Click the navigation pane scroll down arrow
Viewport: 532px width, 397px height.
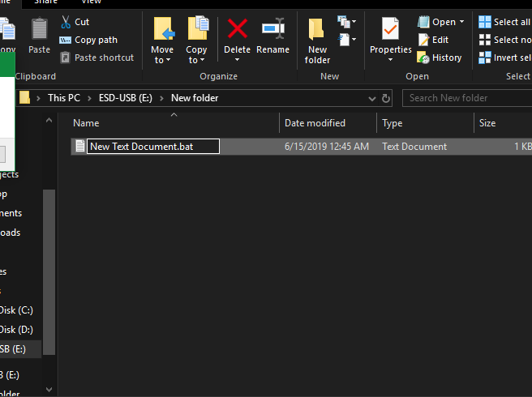tap(49, 390)
